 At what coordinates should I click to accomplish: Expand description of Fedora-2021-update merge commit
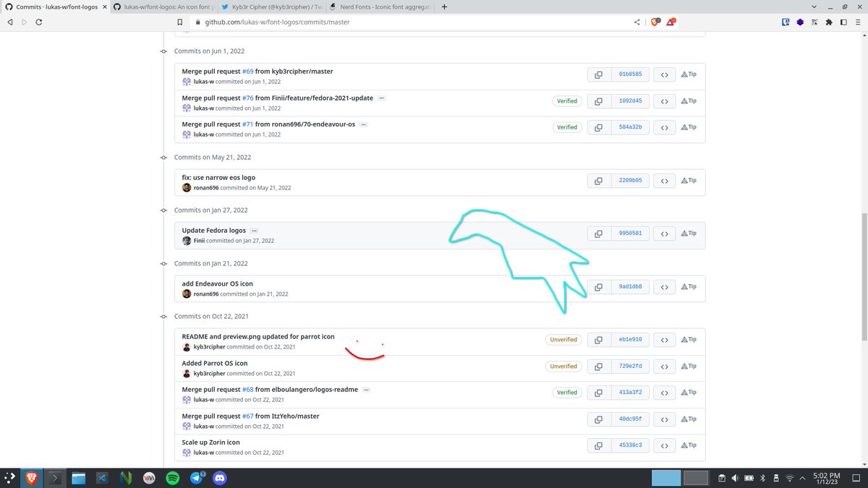[381, 98]
